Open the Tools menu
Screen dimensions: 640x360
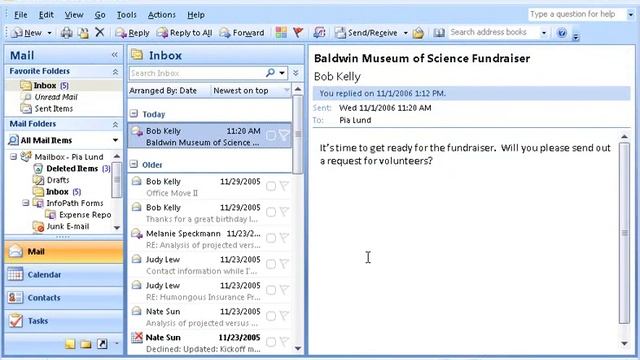pos(127,15)
